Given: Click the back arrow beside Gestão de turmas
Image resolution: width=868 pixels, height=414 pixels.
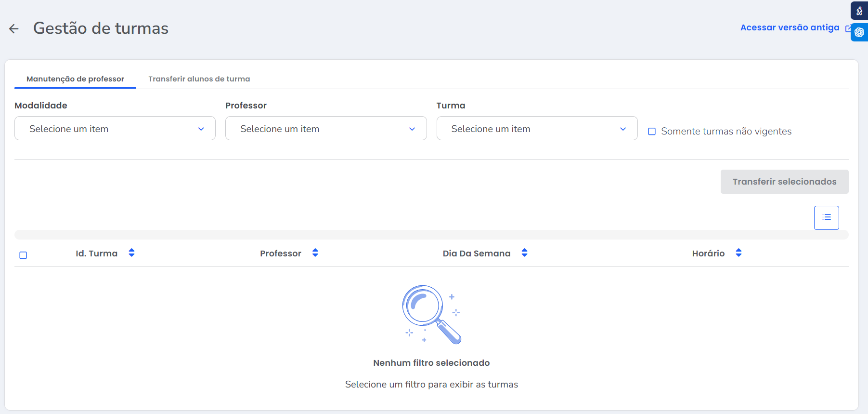Looking at the screenshot, I should 14,29.
